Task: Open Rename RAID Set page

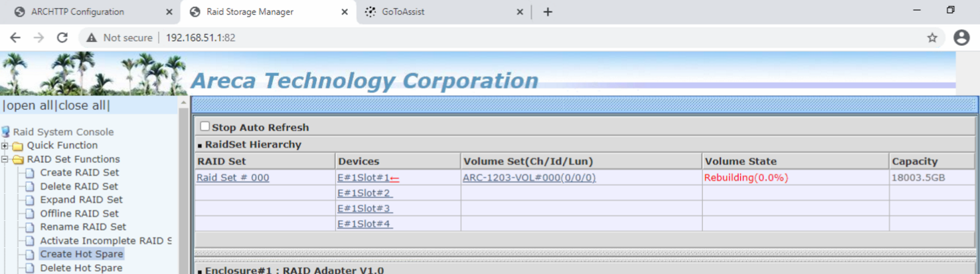Action: pyautogui.click(x=83, y=227)
